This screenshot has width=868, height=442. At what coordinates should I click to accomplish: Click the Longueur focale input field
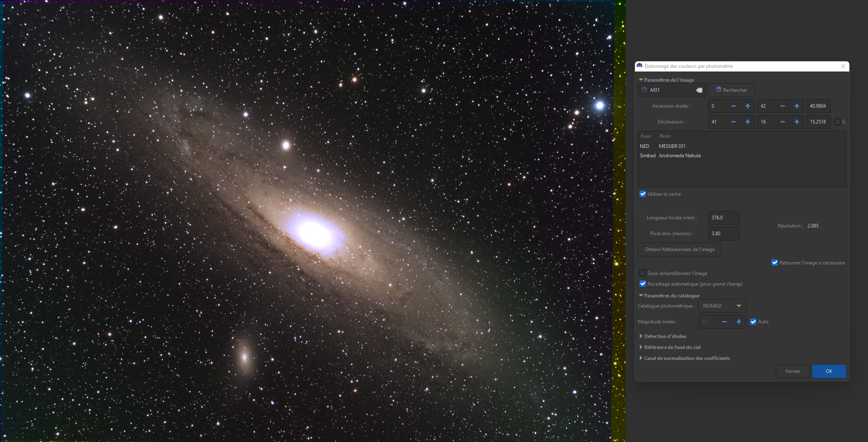(x=723, y=218)
